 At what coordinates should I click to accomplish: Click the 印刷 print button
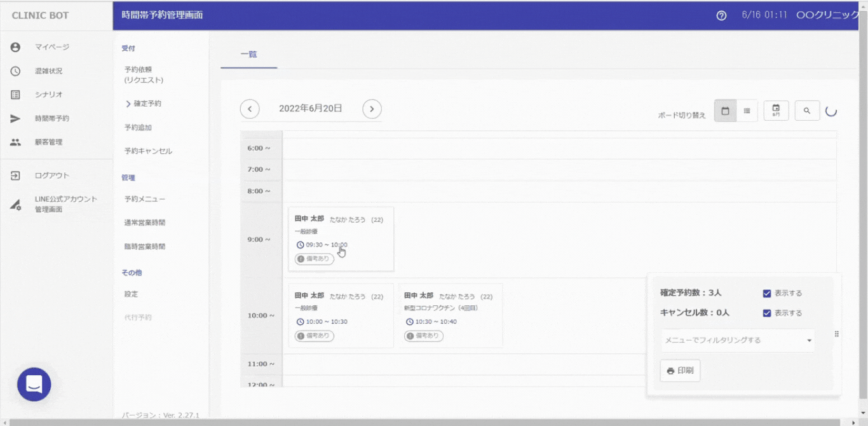coord(680,371)
